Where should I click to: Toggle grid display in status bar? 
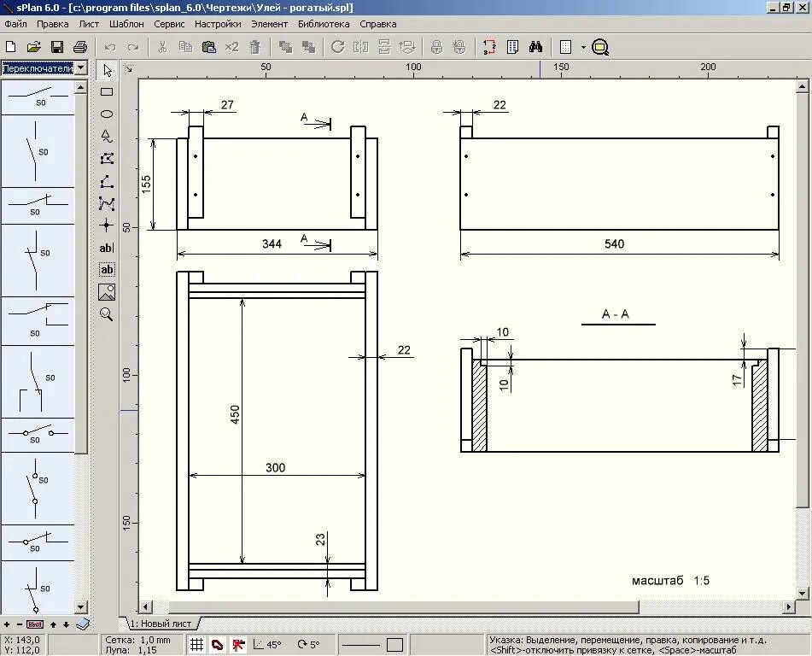[196, 645]
